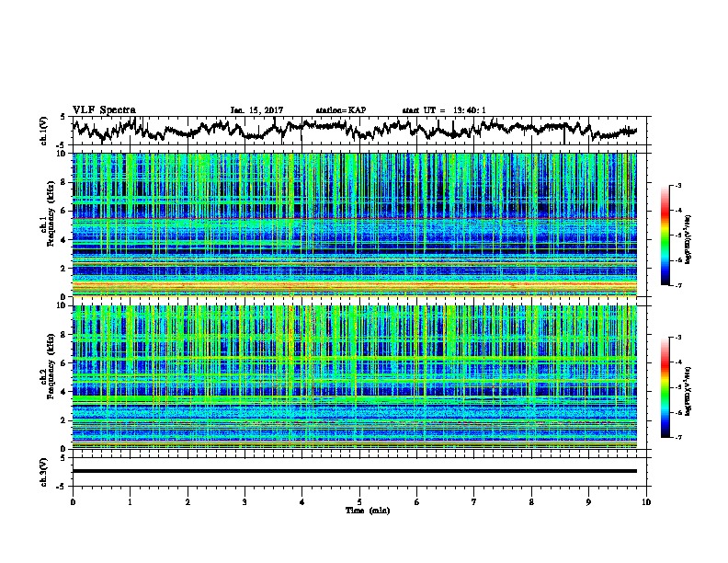The height and width of the screenshot is (563, 728).
Task: Click the "VLF Spectra" plot title
Action: (104, 109)
